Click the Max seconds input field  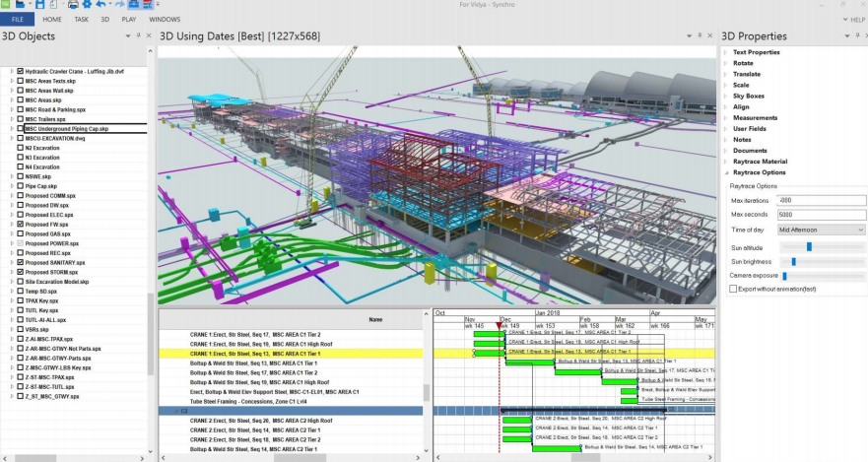coord(822,215)
